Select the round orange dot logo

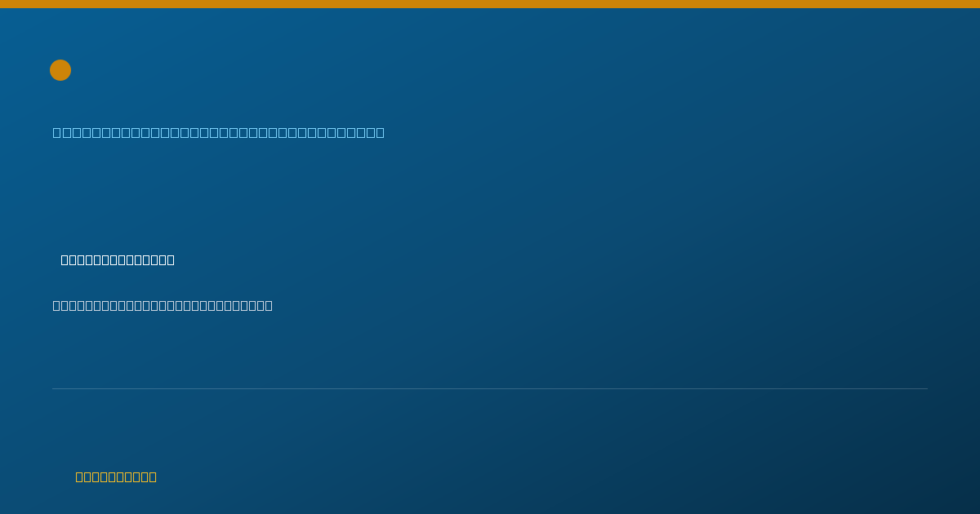pyautogui.click(x=60, y=70)
